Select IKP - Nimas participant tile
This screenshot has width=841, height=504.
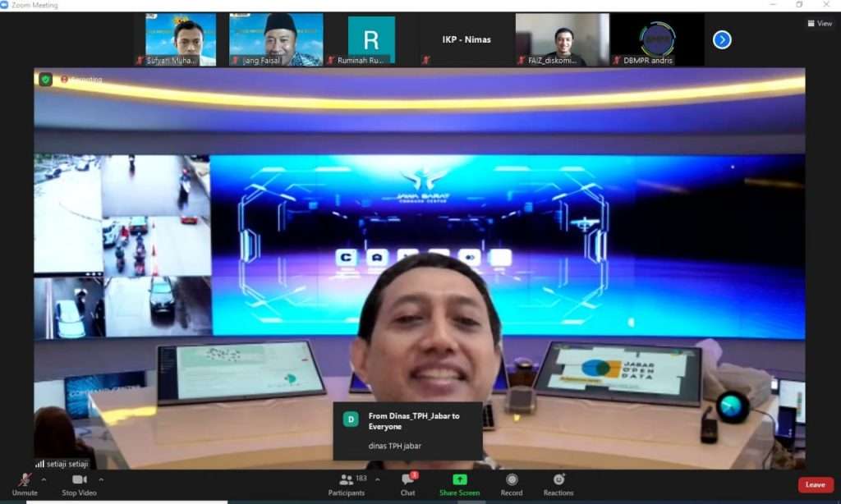(x=466, y=39)
